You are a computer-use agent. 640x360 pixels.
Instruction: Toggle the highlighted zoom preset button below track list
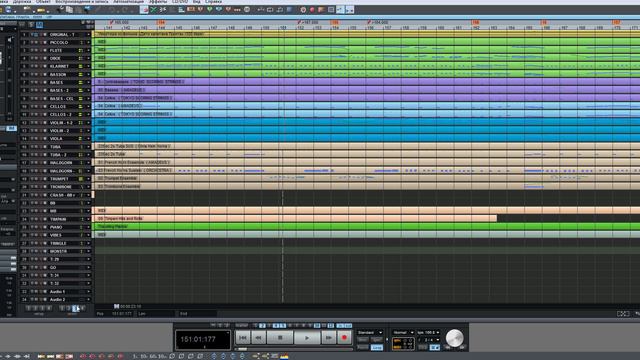pos(75,309)
